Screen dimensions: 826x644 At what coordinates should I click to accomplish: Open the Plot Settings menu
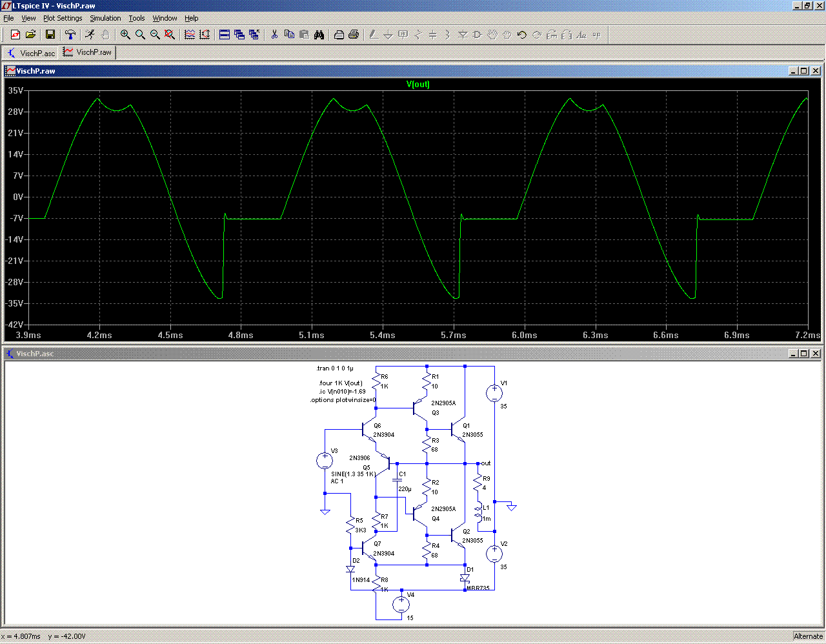[63, 18]
